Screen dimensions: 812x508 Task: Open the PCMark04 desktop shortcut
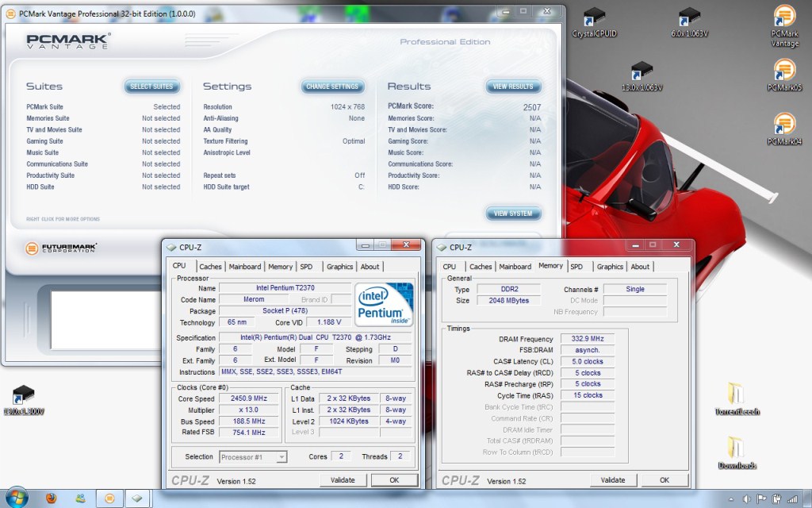click(x=784, y=129)
